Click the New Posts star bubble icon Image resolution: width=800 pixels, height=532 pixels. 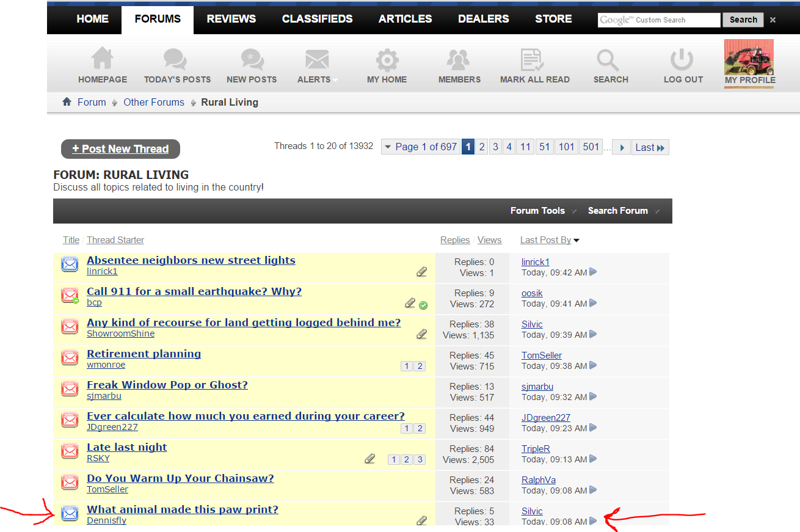pos(252,60)
